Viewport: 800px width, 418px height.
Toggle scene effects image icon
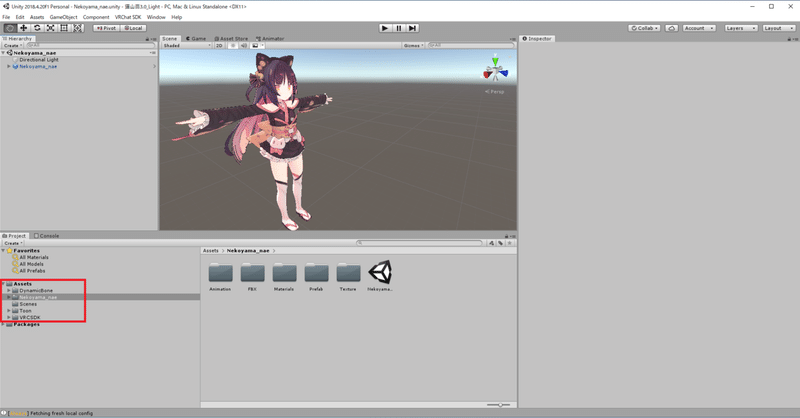(x=255, y=45)
